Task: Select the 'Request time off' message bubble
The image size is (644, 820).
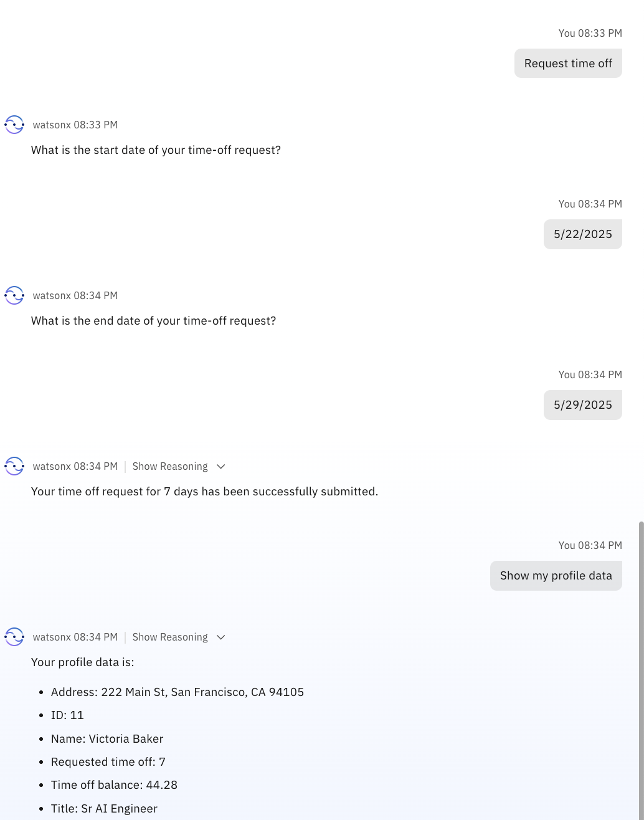Action: (x=568, y=64)
